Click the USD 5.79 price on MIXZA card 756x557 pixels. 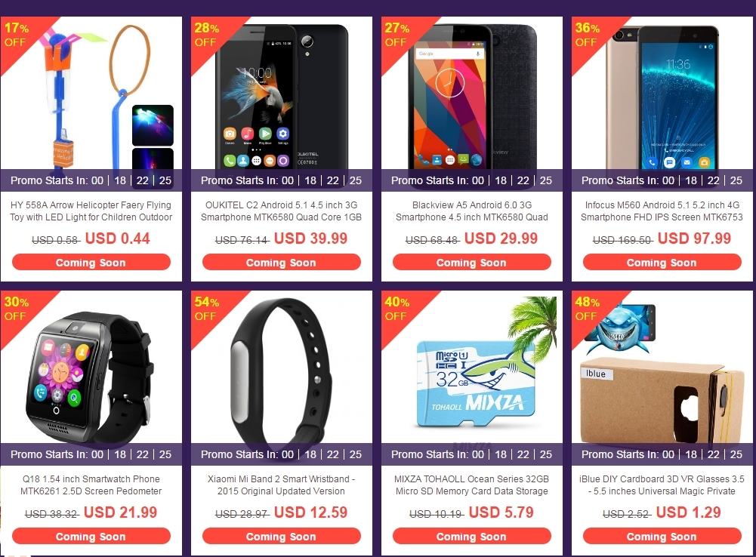click(x=501, y=512)
